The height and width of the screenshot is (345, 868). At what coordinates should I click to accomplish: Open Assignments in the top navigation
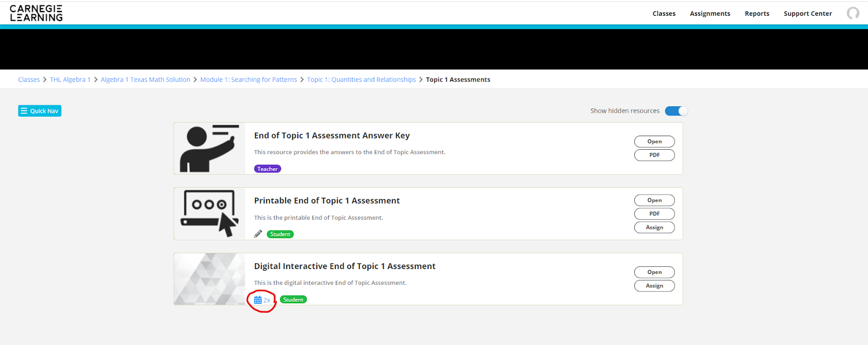click(x=710, y=14)
